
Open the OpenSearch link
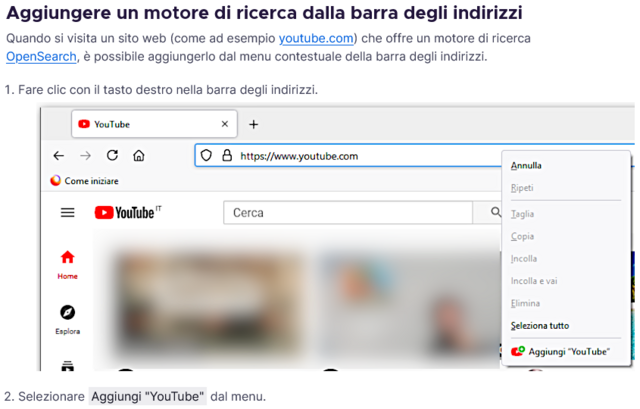coord(41,56)
